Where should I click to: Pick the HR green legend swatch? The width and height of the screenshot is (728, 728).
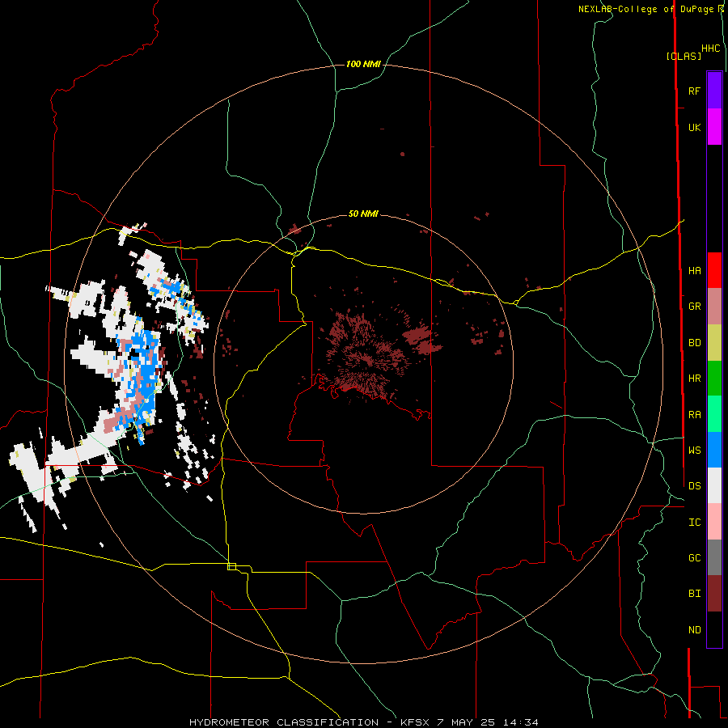714,379
